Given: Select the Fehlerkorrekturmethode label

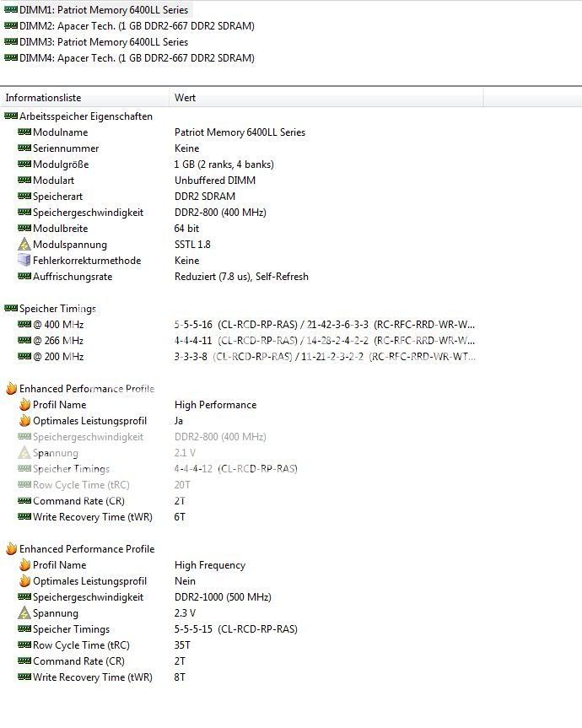Looking at the screenshot, I should pos(87,261).
